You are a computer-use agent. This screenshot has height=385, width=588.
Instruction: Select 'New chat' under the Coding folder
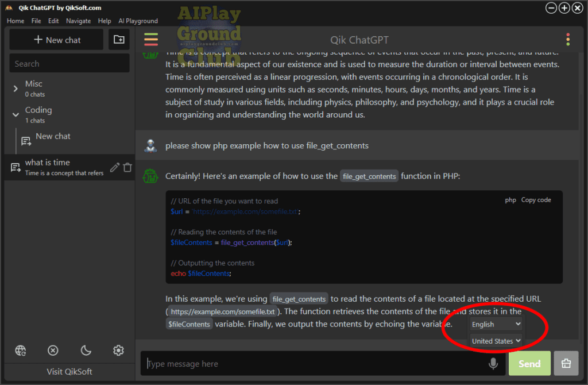tap(53, 137)
